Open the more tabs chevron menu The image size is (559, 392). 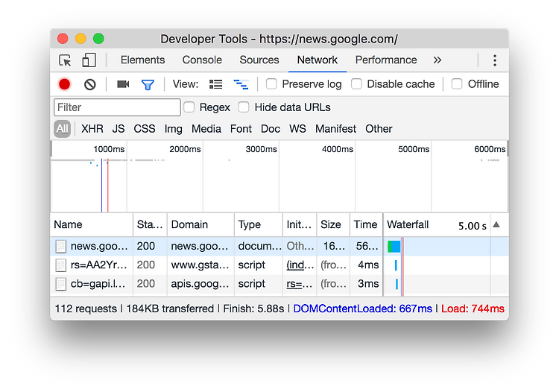438,60
